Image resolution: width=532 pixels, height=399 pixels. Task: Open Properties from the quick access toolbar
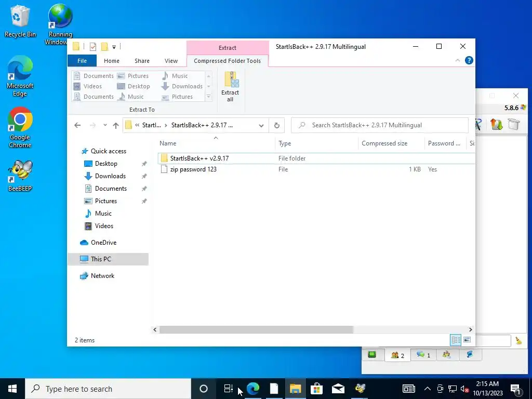point(92,47)
